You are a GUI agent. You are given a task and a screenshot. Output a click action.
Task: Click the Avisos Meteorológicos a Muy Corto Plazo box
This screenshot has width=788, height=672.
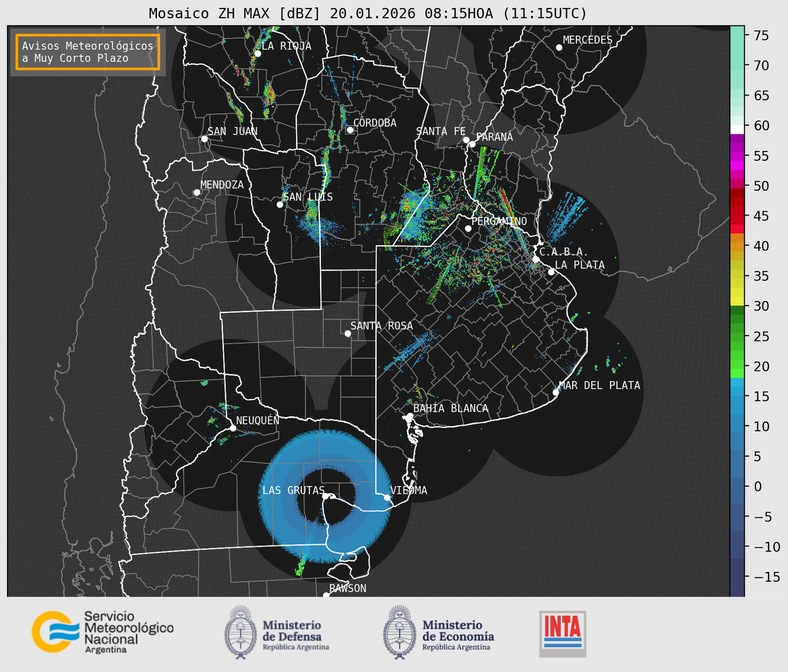click(x=88, y=52)
